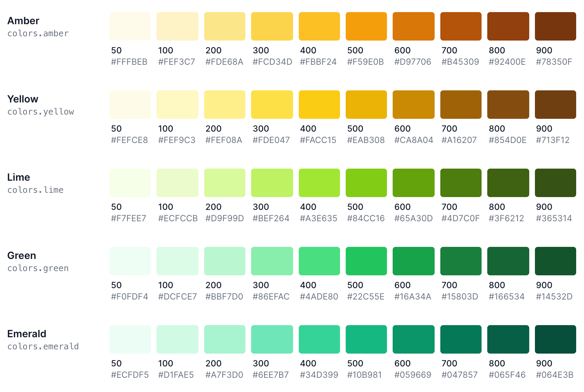
Task: Choose Amber 300 swatch #FCD34D
Action: click(272, 26)
